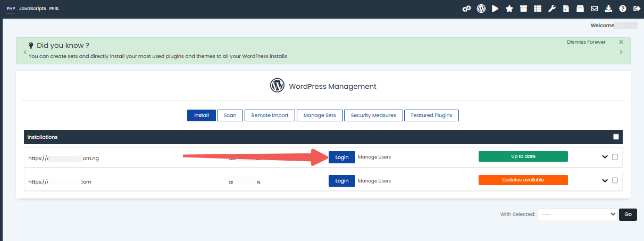Select all installations checkbox in header
Viewport: 644px width, 241px height.
tap(616, 137)
